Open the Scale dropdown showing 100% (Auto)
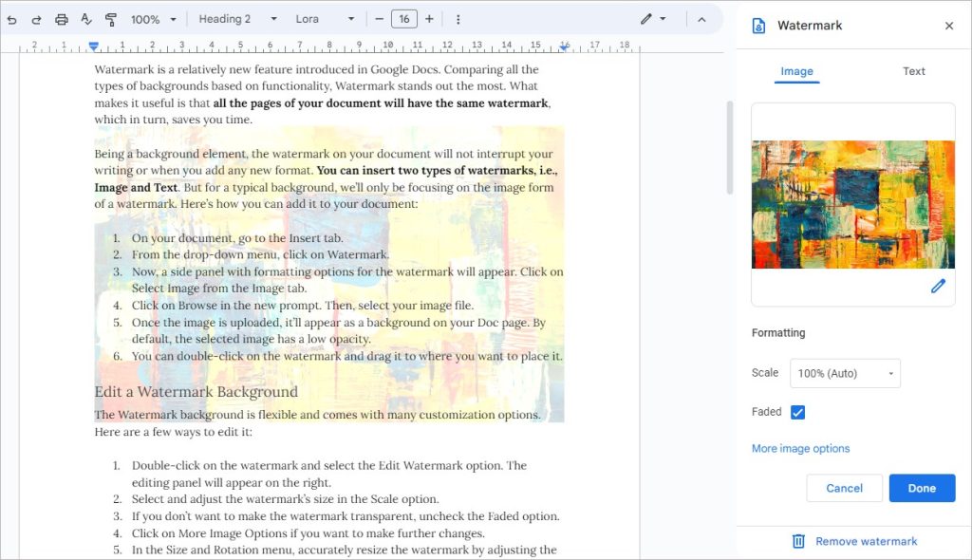Viewport: 972px width, 560px height. click(845, 373)
